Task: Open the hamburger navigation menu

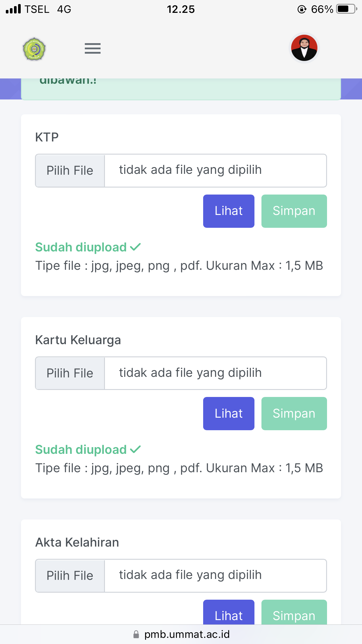Action: (x=92, y=48)
